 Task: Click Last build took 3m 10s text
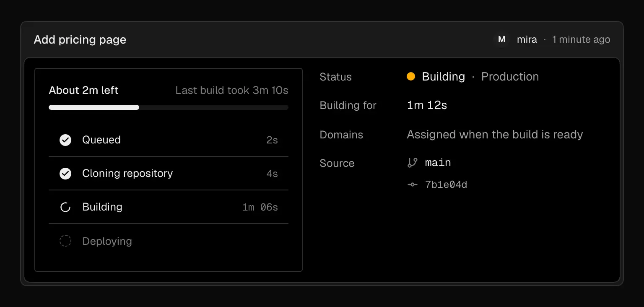point(232,91)
